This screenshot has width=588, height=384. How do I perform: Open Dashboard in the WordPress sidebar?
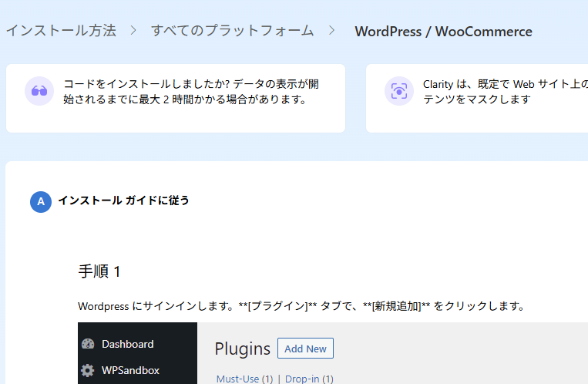127,344
